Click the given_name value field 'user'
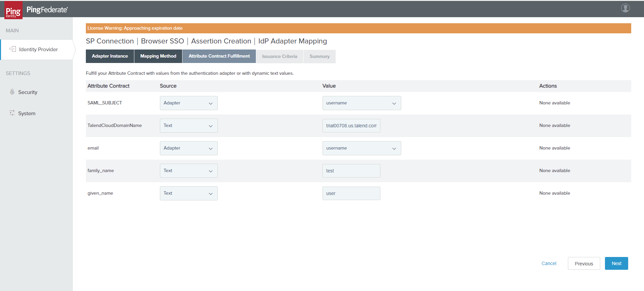Viewport: 644px width, 291px height. tap(351, 193)
